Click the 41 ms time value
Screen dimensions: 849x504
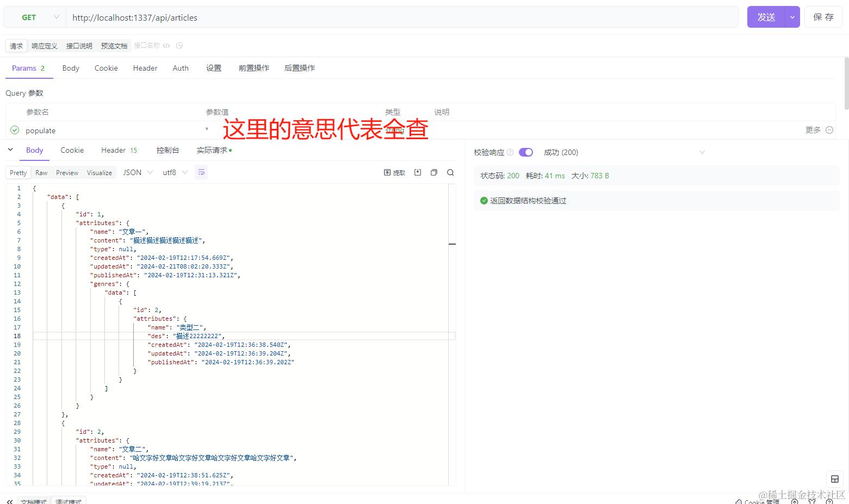[555, 176]
